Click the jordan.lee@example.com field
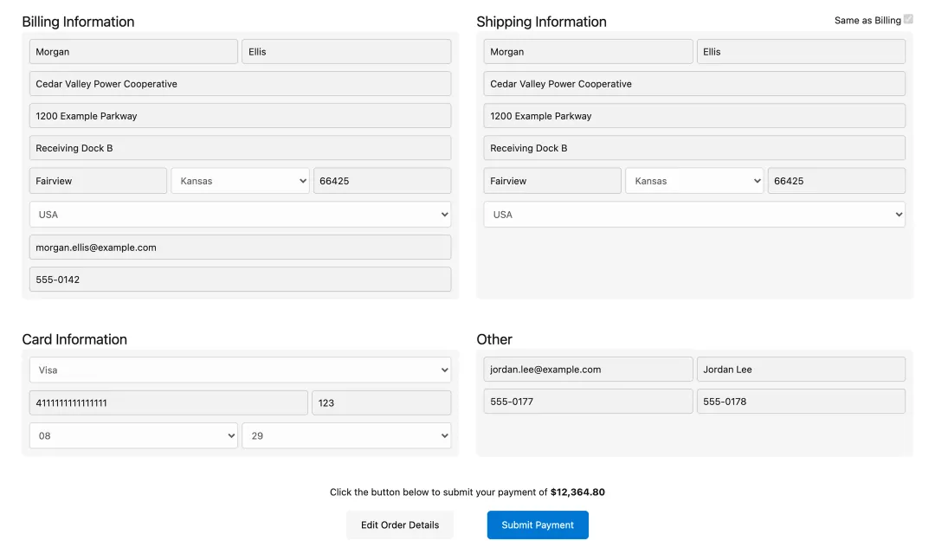The image size is (935, 560). click(x=588, y=370)
